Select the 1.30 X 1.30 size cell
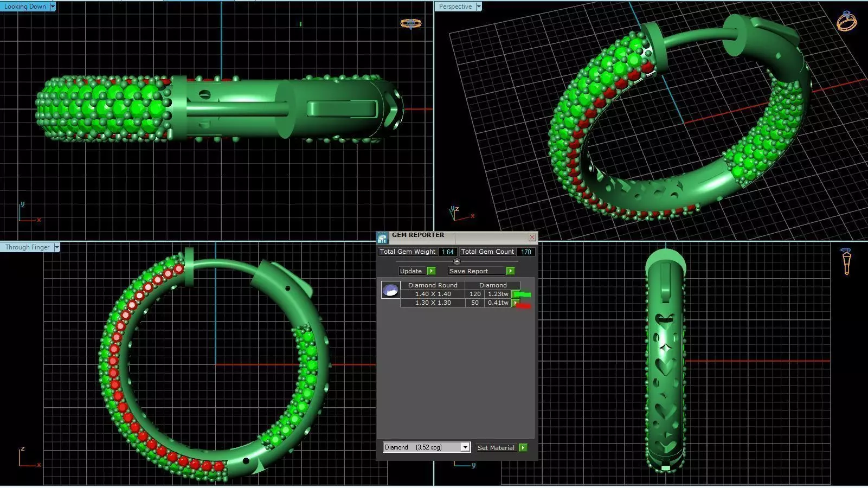The width and height of the screenshot is (868, 488). (x=433, y=303)
